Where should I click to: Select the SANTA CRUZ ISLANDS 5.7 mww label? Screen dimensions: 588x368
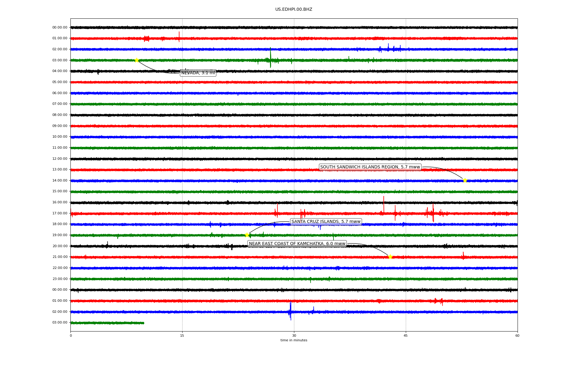coord(326,222)
